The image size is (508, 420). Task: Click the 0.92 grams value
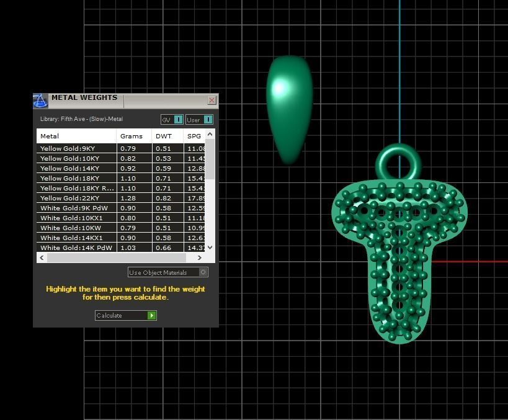[x=128, y=168]
